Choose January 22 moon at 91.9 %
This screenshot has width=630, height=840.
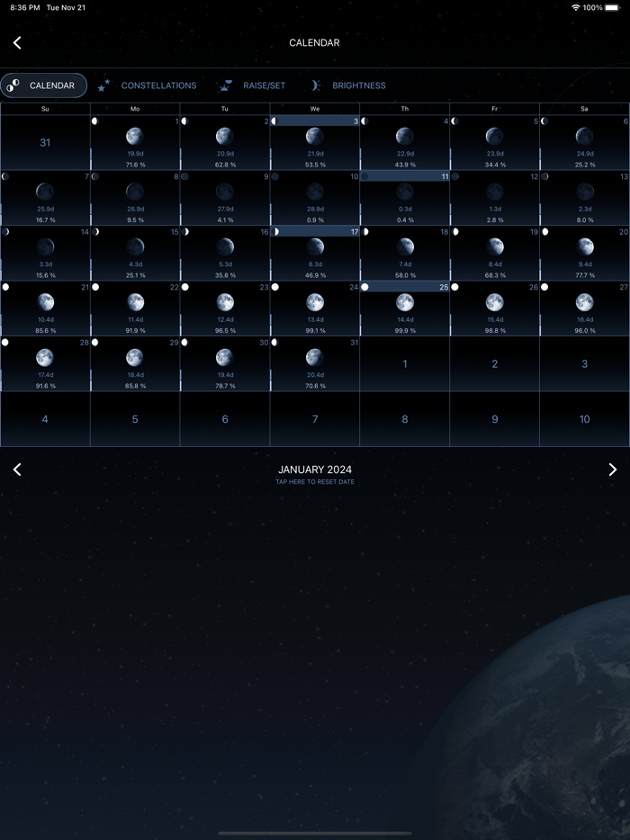(135, 308)
